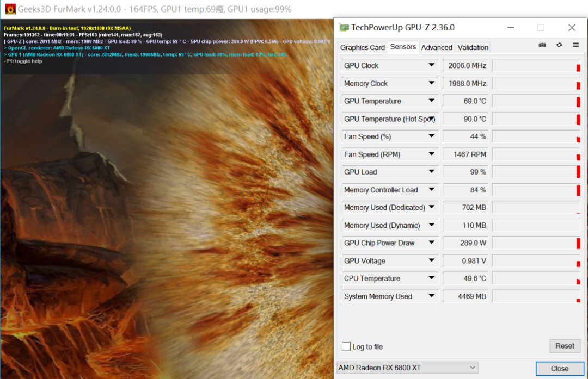Click the GPU-Z screenshot camera icon
The image size is (588, 379).
542,45
